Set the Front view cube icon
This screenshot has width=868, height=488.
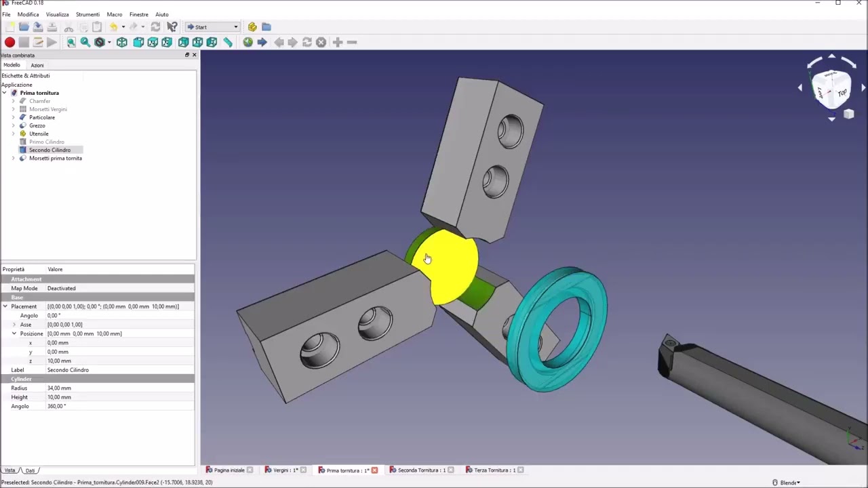tap(138, 42)
